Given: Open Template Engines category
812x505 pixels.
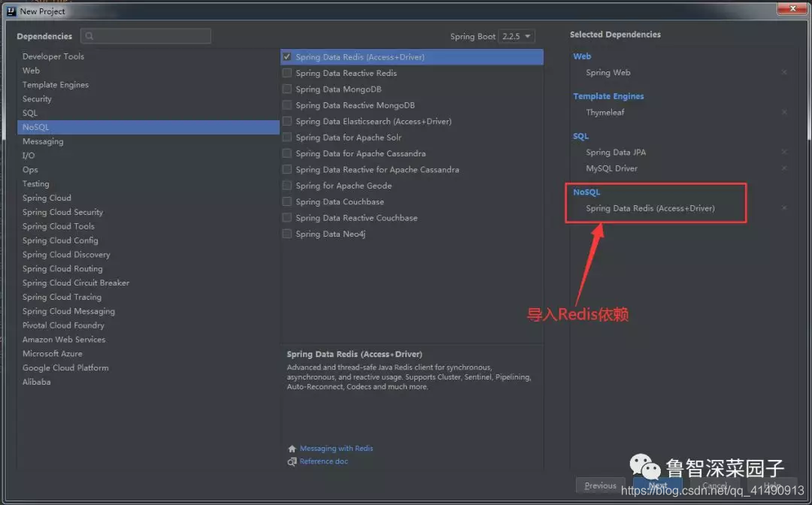Looking at the screenshot, I should tap(148, 84).
